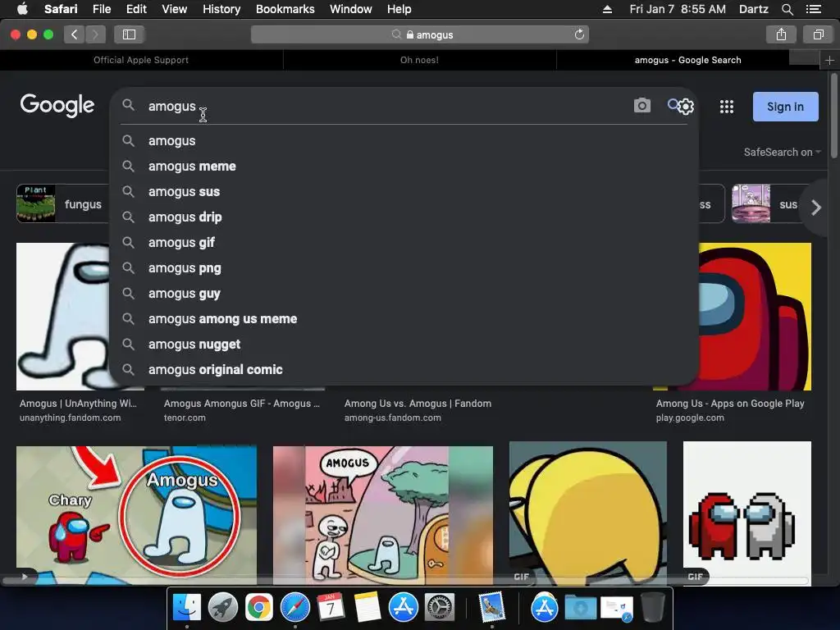The width and height of the screenshot is (840, 630).
Task: Expand the SafeSearch on dropdown
Action: coord(782,152)
